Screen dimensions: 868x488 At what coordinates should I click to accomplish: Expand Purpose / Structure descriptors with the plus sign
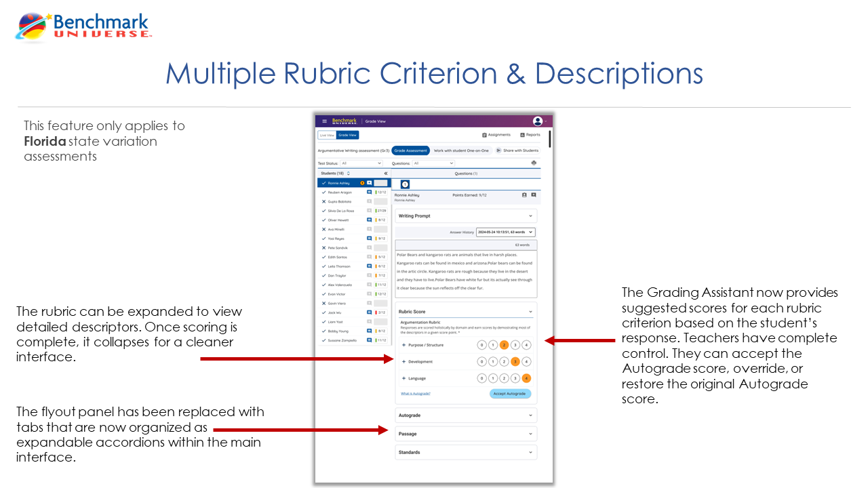[403, 345]
